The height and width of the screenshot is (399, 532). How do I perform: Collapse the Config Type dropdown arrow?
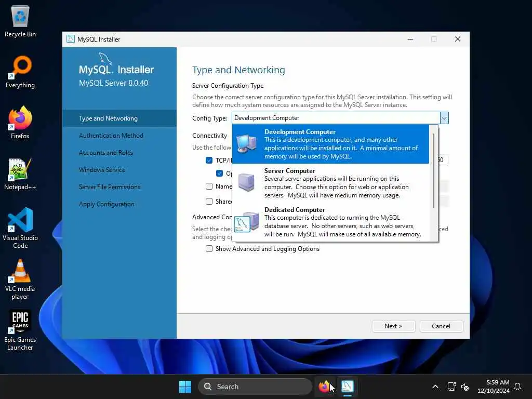click(444, 118)
